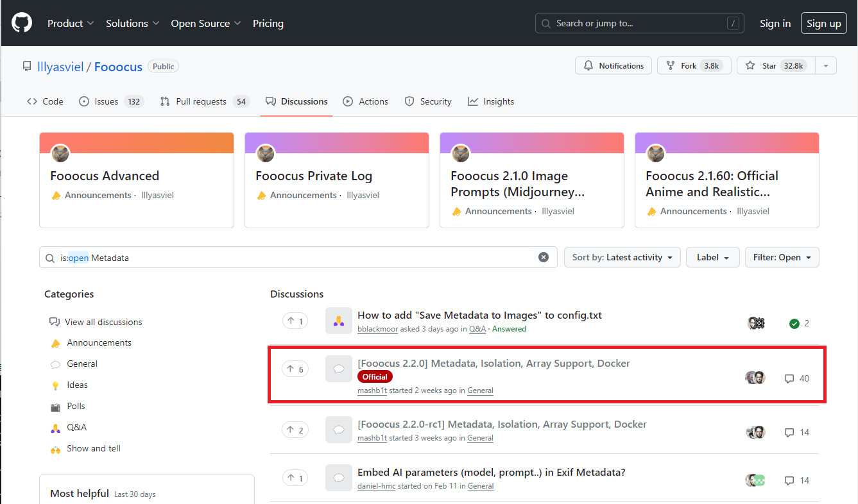Viewport: 858px width, 504px height.
Task: Switch to the Issues tab
Action: click(111, 101)
